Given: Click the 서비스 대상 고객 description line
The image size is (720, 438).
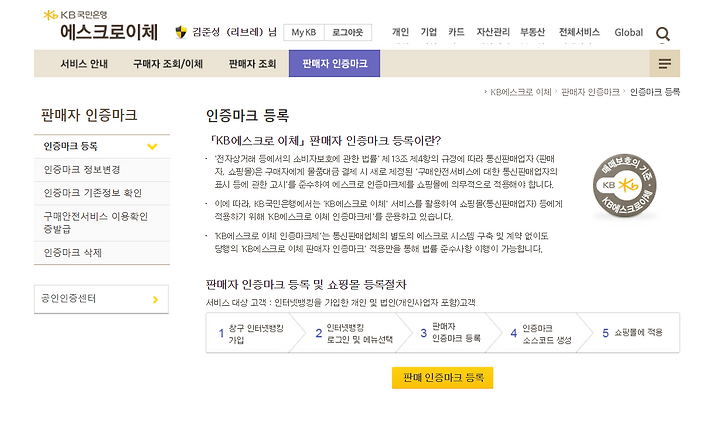Looking at the screenshot, I should [x=340, y=303].
